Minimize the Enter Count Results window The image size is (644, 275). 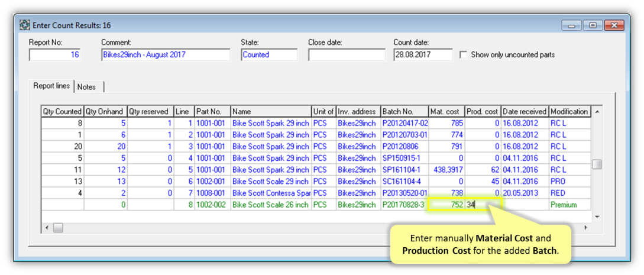(x=571, y=25)
